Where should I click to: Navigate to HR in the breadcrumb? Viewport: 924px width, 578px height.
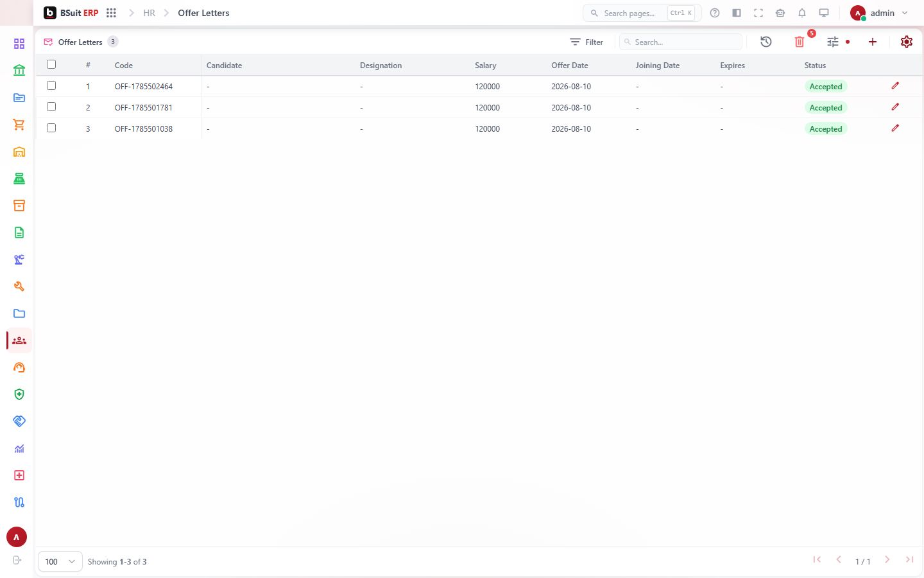(x=149, y=13)
